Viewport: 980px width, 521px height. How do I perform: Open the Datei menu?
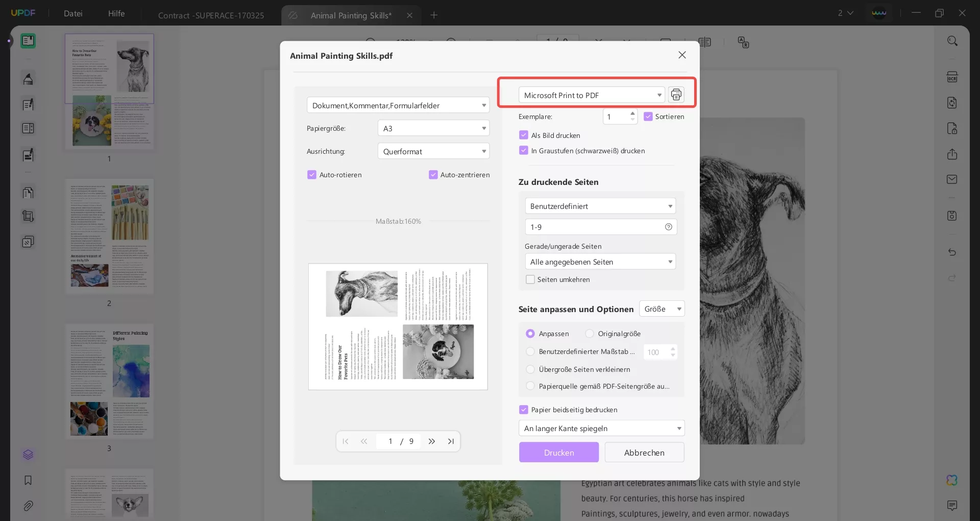click(x=73, y=13)
